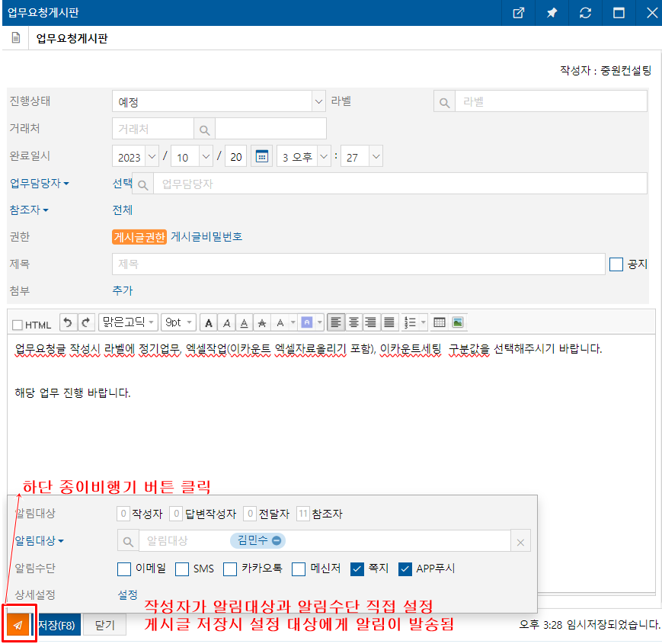Check the 카카오톡 notification option

pos(229,569)
